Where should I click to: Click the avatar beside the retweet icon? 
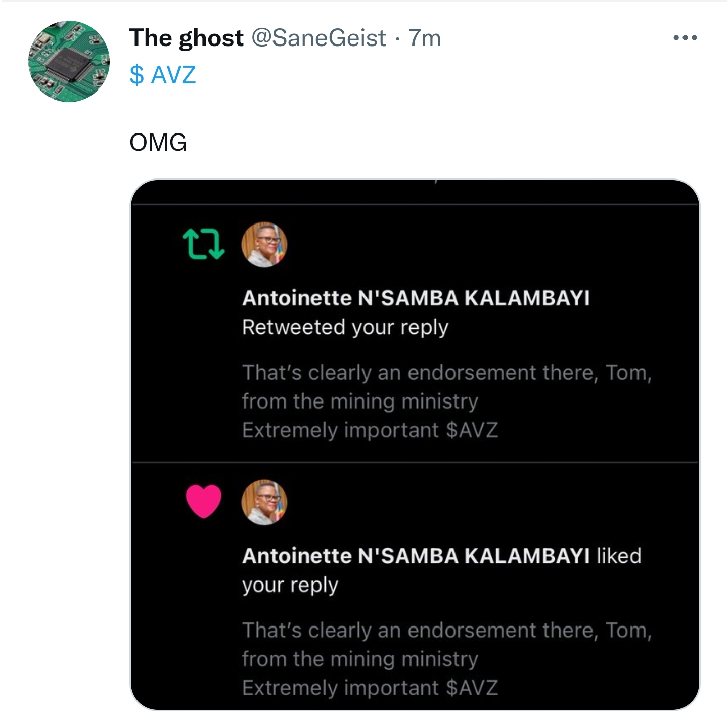(x=264, y=244)
